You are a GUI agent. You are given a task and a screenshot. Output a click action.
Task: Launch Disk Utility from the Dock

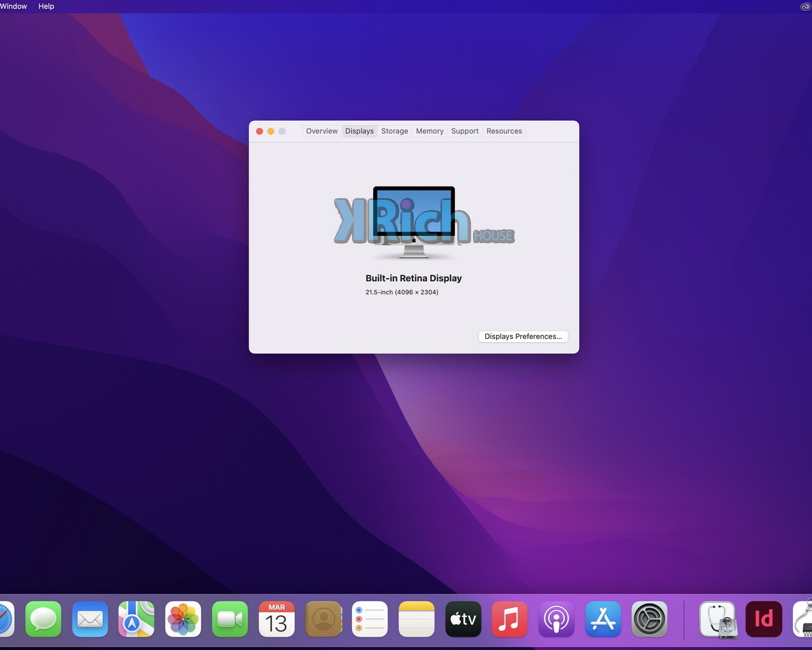(x=717, y=619)
